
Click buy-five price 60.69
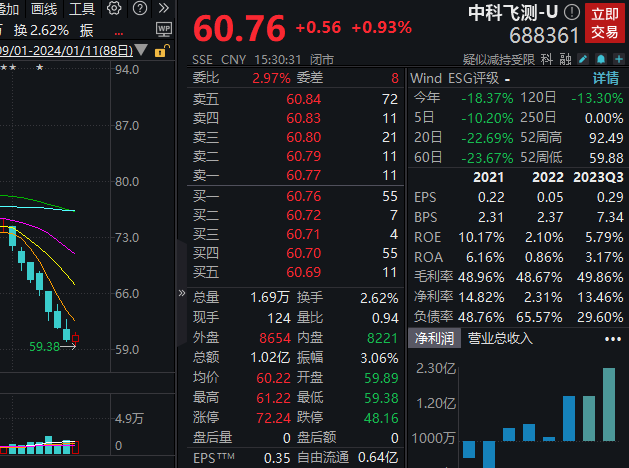[304, 272]
